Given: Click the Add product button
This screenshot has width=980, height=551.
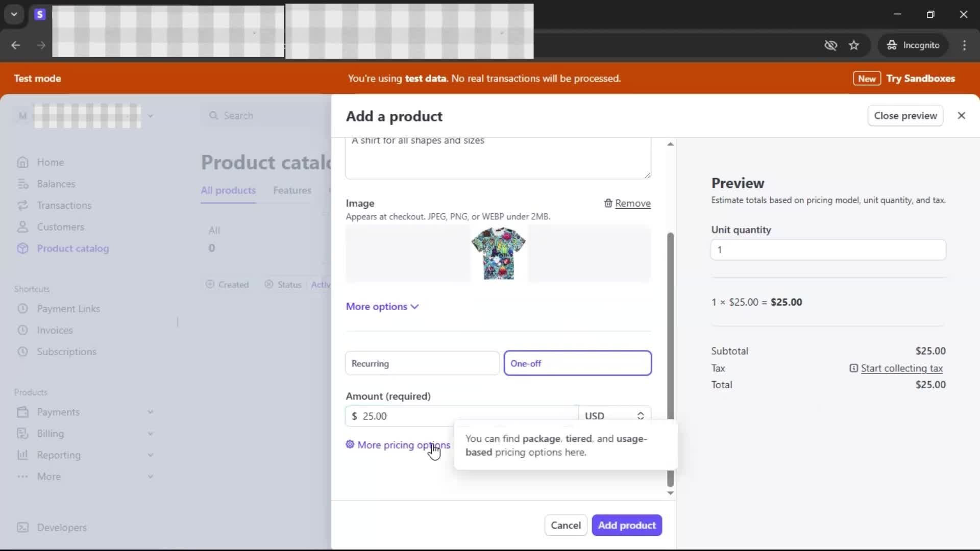Looking at the screenshot, I should (627, 525).
